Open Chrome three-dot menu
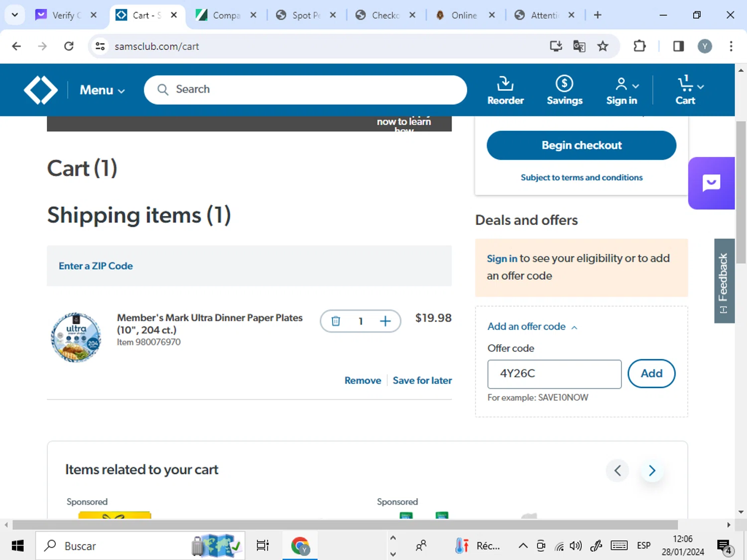The width and height of the screenshot is (747, 560). coord(731,46)
